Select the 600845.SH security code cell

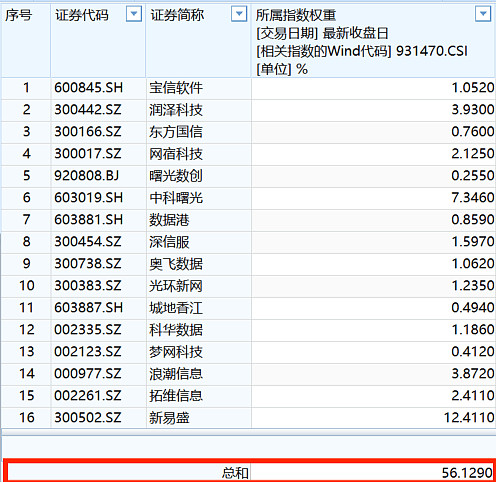98,88
